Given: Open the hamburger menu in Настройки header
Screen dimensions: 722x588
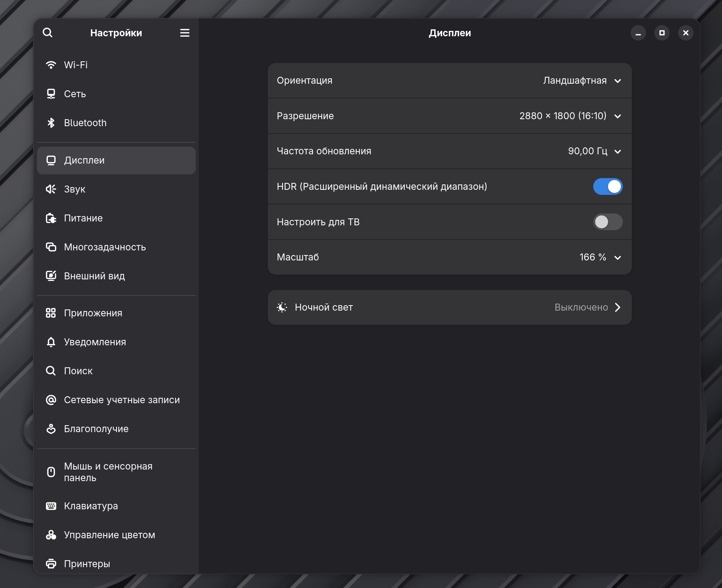Looking at the screenshot, I should pos(184,33).
